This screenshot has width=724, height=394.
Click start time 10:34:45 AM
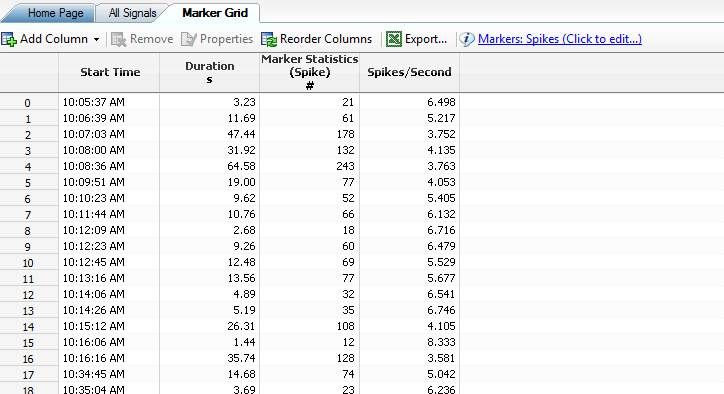pos(94,374)
